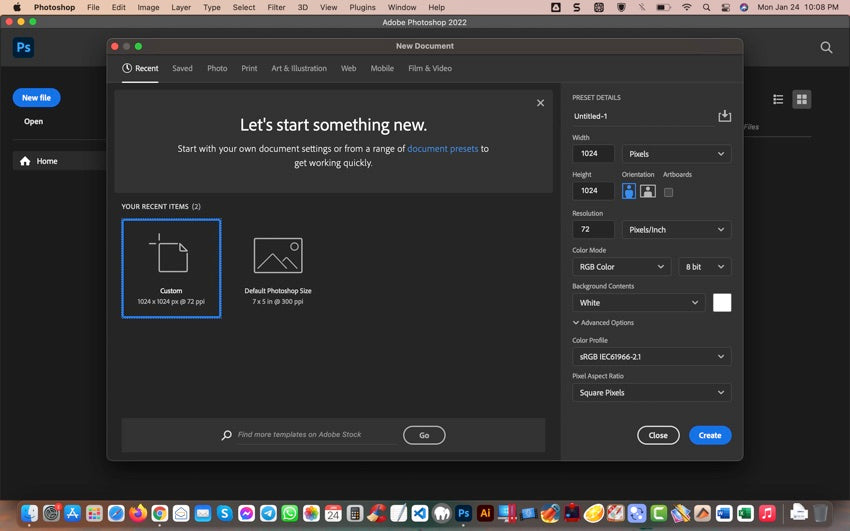Click the Photoshop Ps home logo
The height and width of the screenshot is (531, 850).
coord(23,48)
